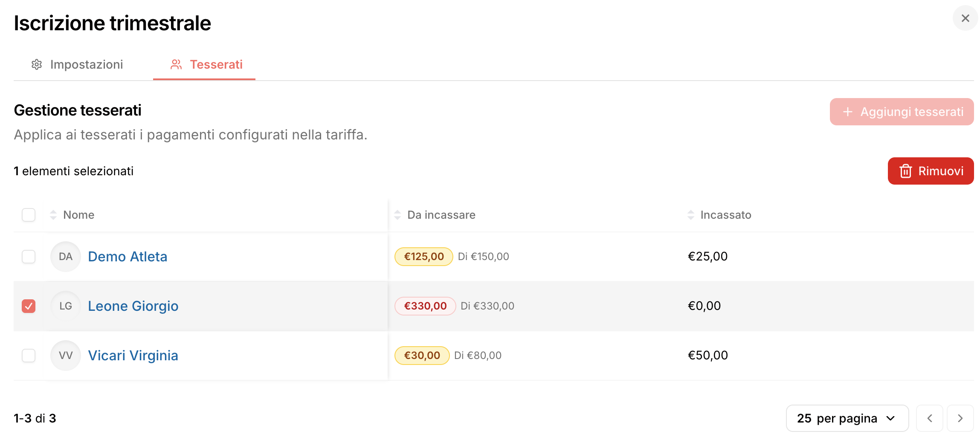This screenshot has width=980, height=440.
Task: Go to the previous page arrow
Action: pyautogui.click(x=929, y=418)
